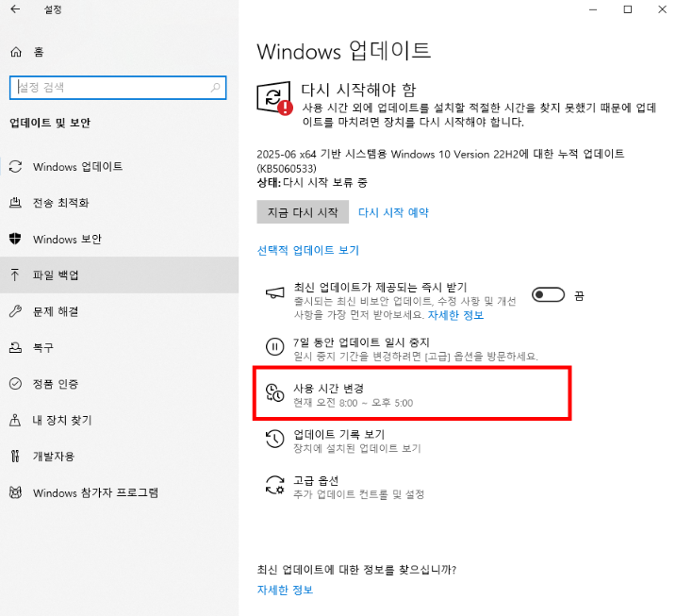Screen dimensions: 676x616
Task: Click the Windows 참가자 프로그램 cat icon
Action: 15,492
